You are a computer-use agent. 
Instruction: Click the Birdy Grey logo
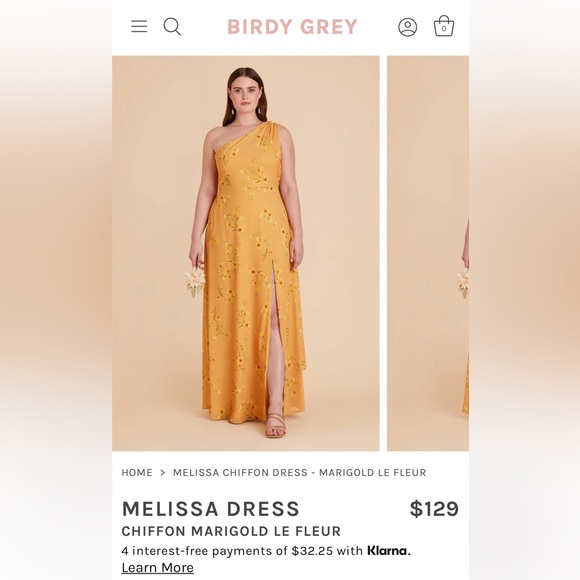[x=292, y=27]
